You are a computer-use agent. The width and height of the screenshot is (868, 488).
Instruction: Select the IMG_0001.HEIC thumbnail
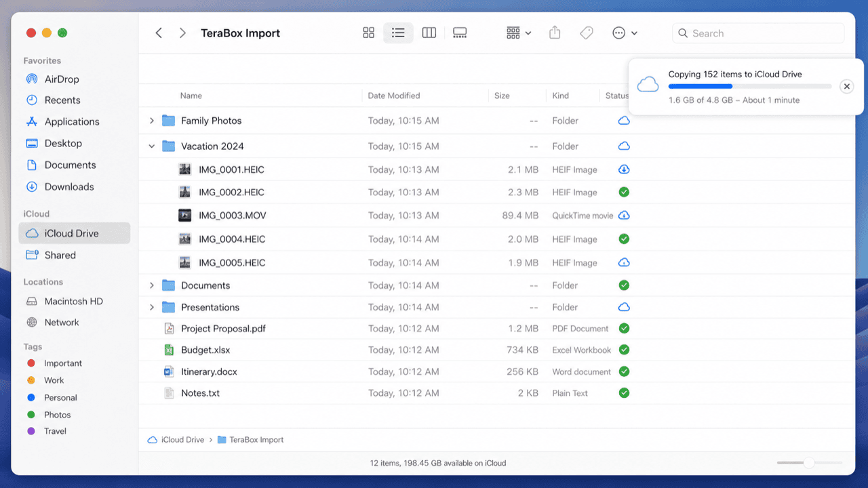coord(184,169)
